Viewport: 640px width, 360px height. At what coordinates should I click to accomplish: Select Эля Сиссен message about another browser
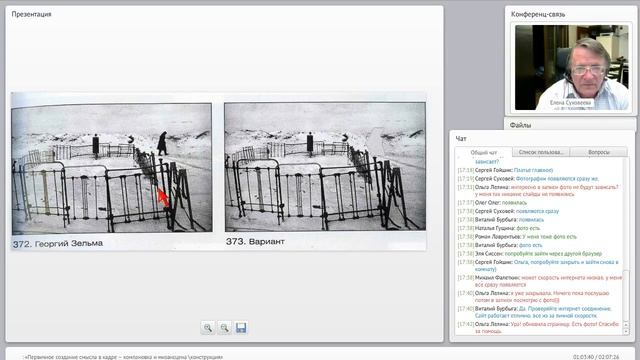coord(529,253)
